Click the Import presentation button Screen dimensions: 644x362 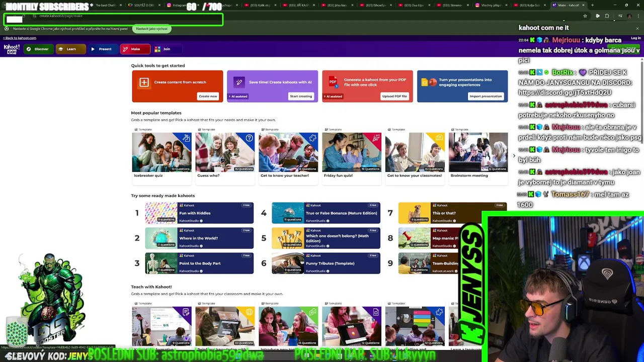(486, 96)
